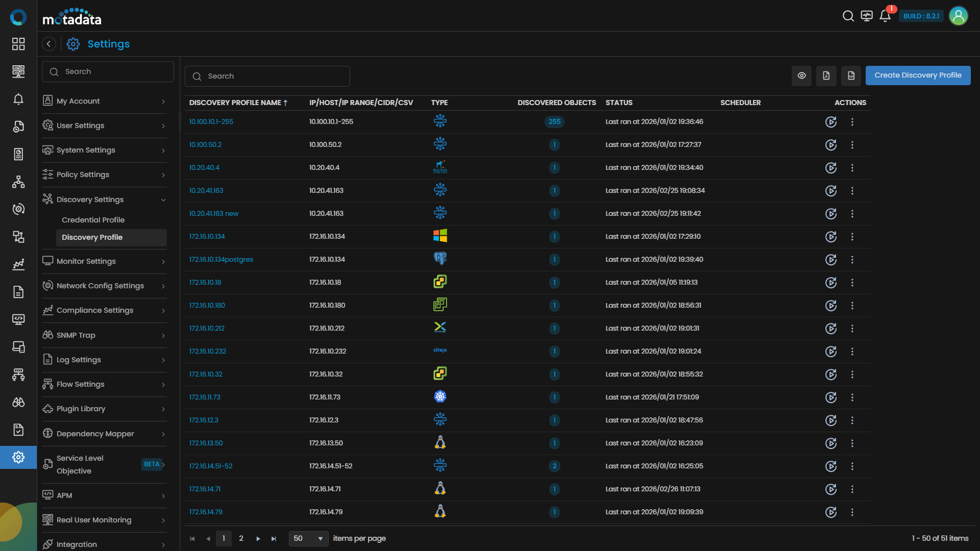This screenshot has width=980, height=551.
Task: Run discovery for 10.100.10.1-255 profile
Action: (831, 122)
